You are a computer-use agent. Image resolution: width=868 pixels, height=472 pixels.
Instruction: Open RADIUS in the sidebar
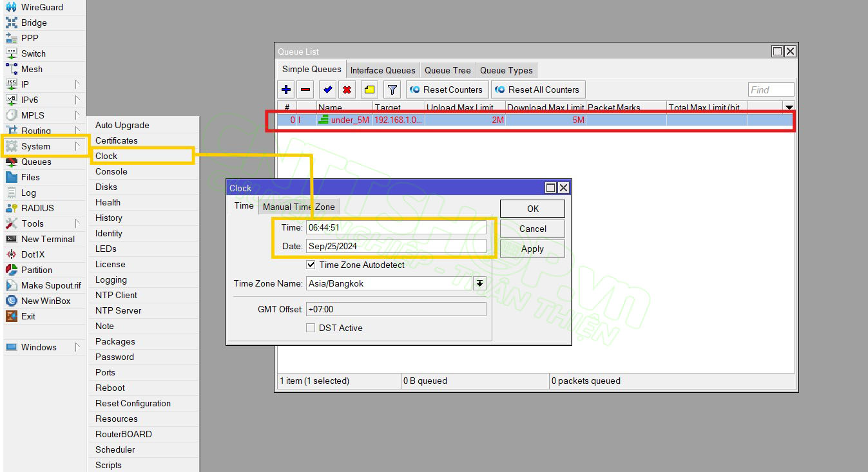click(37, 208)
